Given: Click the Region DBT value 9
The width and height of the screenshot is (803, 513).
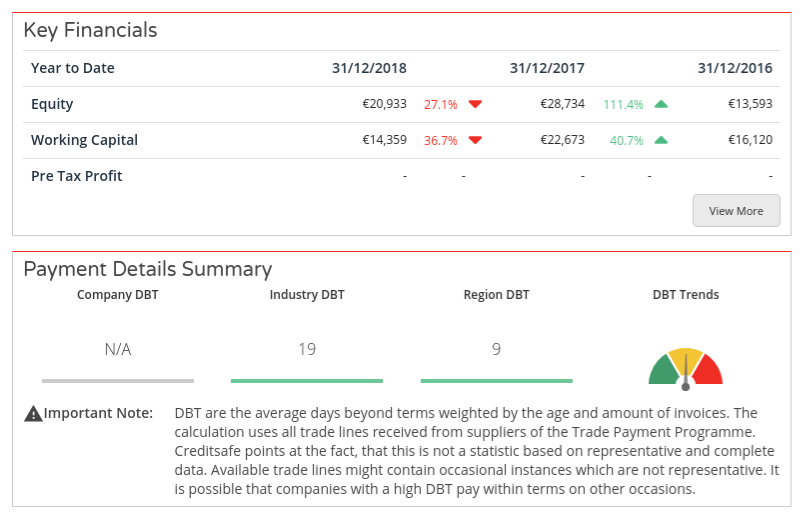Looking at the screenshot, I should point(496,349).
